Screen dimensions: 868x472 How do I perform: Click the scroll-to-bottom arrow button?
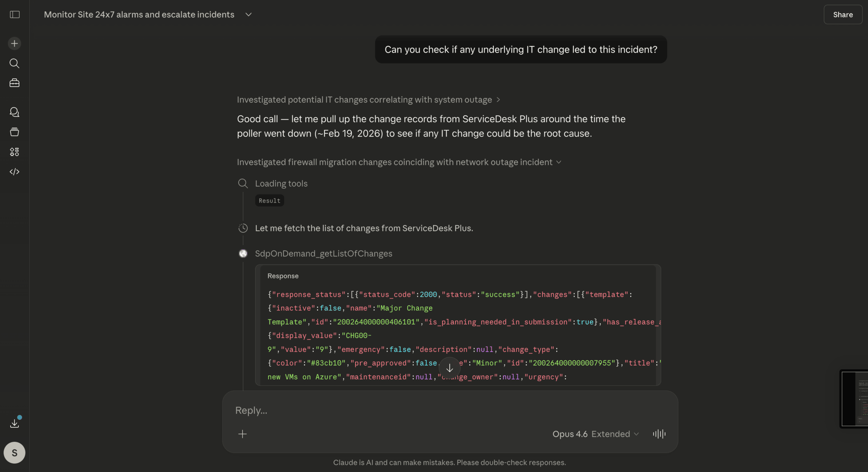click(449, 368)
